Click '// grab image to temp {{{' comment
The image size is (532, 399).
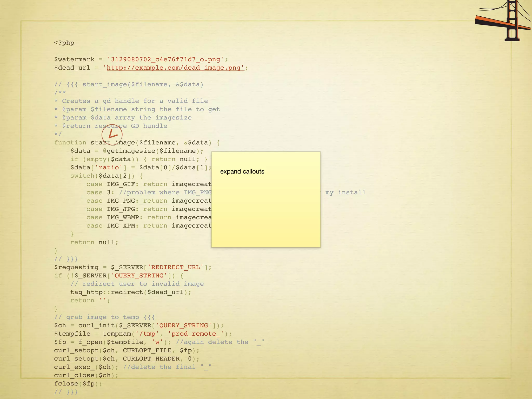(x=104, y=317)
